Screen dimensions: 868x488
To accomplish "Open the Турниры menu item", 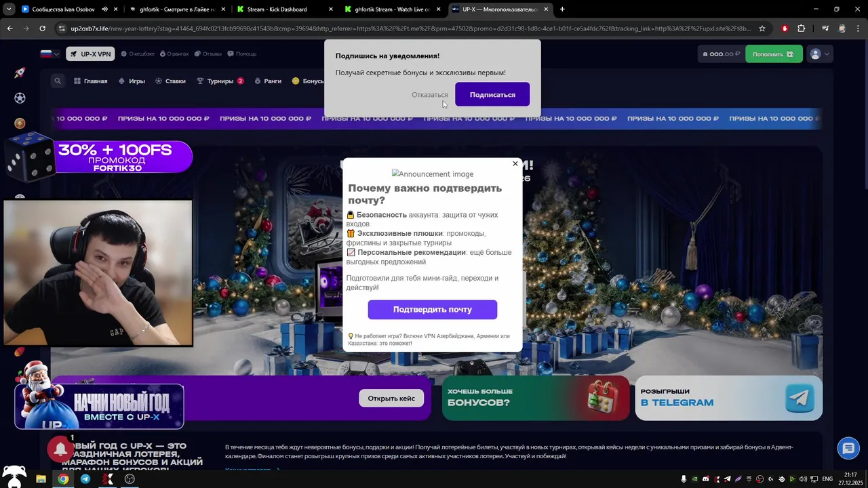I will coord(220,81).
